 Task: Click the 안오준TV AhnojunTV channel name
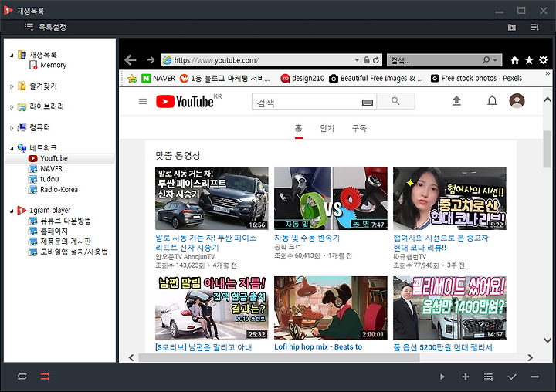click(x=185, y=257)
